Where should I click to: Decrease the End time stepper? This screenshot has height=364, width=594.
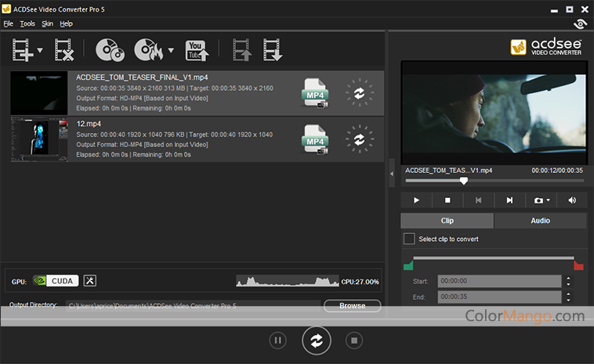click(x=568, y=300)
